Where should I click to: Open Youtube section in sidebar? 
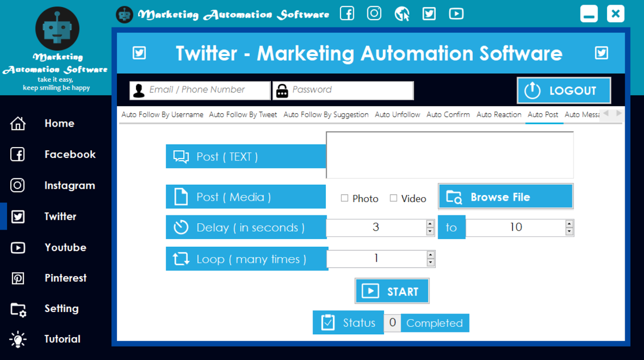pyautogui.click(x=65, y=247)
